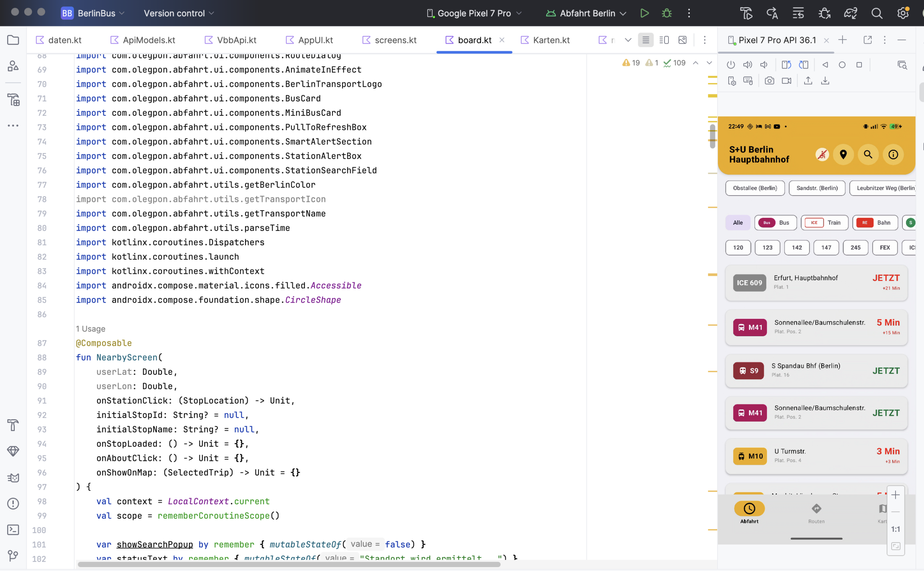The height and width of the screenshot is (571, 924).
Task: Switch to the VbbApi.kt tab
Action: click(231, 40)
